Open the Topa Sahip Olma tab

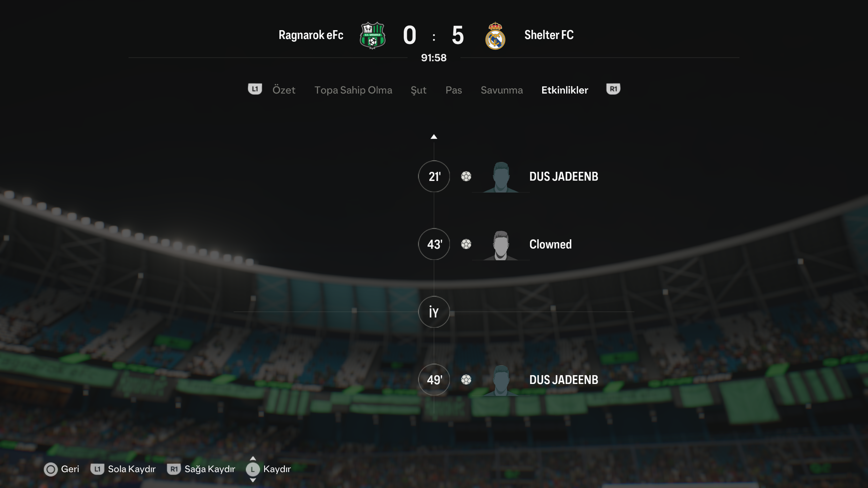[x=353, y=90]
